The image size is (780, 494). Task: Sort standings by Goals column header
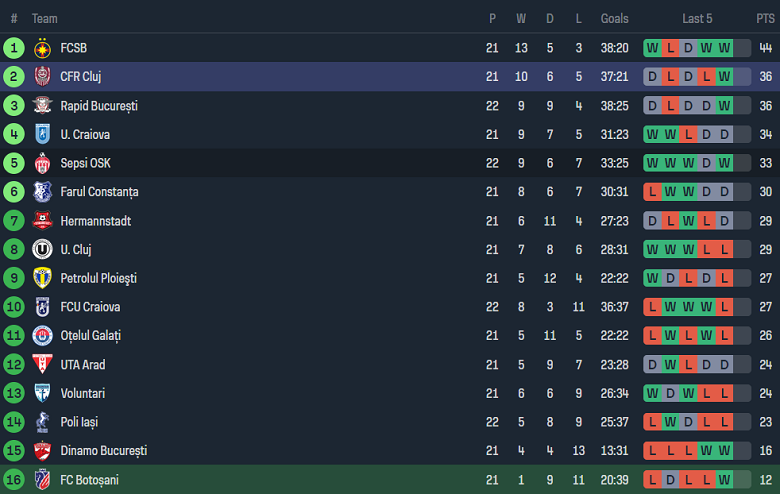tap(615, 19)
